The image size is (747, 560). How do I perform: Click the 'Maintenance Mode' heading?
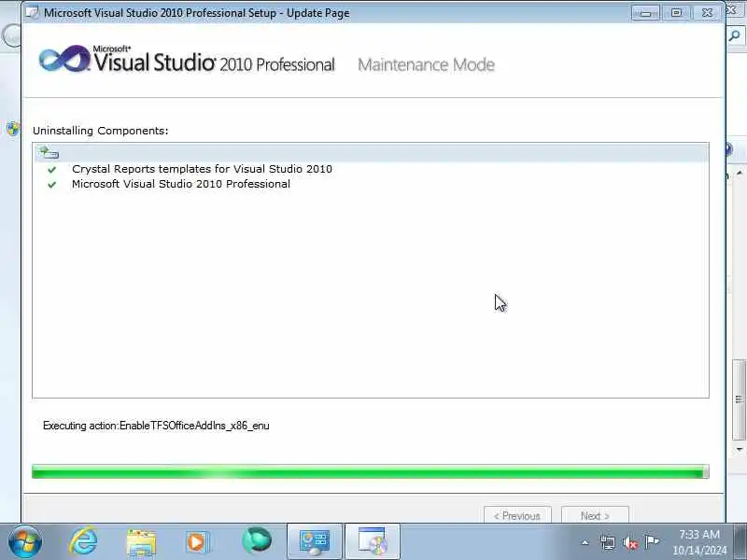(427, 64)
